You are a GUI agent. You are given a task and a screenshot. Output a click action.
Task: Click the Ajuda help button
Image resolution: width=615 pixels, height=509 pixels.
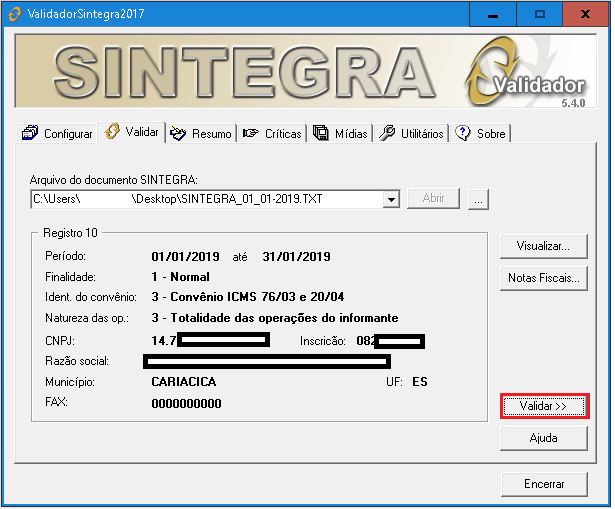click(x=546, y=440)
